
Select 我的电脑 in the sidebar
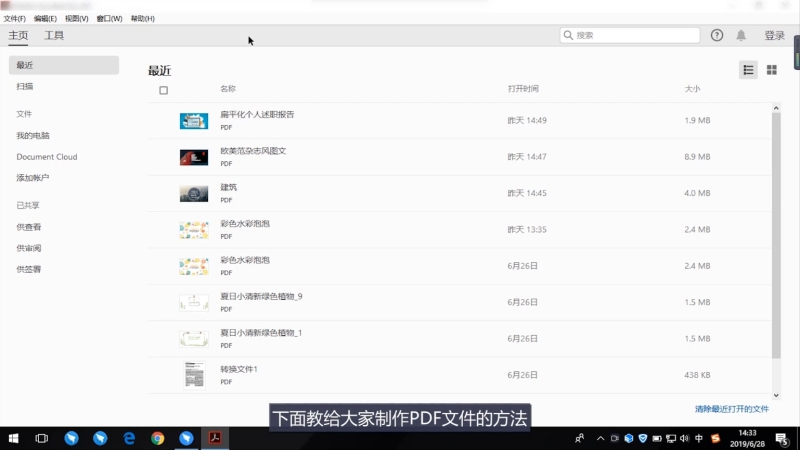(x=33, y=135)
